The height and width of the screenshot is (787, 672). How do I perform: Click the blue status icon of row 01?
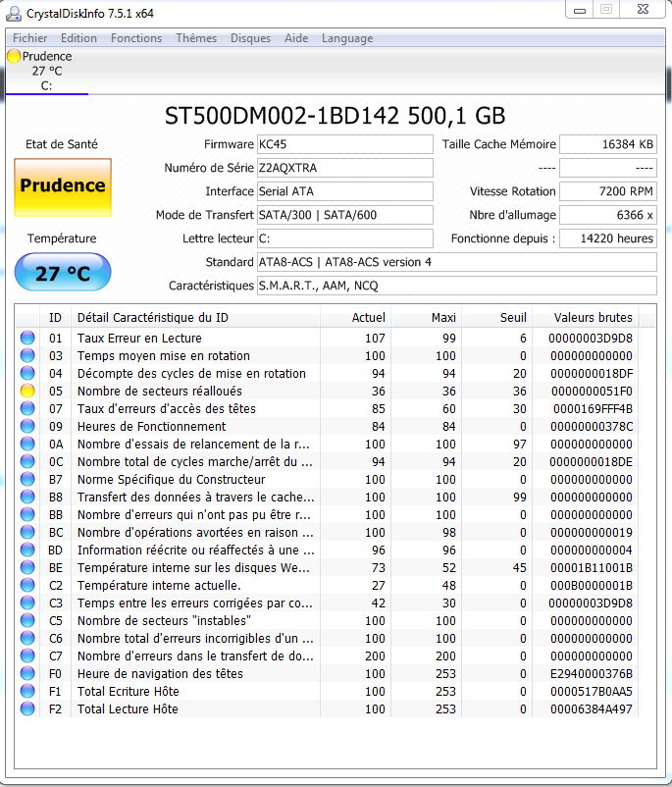(x=27, y=338)
